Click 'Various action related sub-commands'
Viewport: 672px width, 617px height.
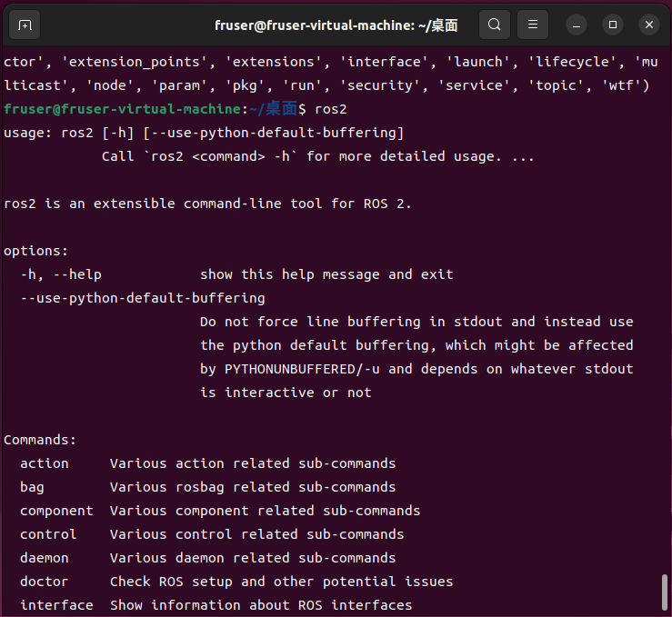point(253,463)
